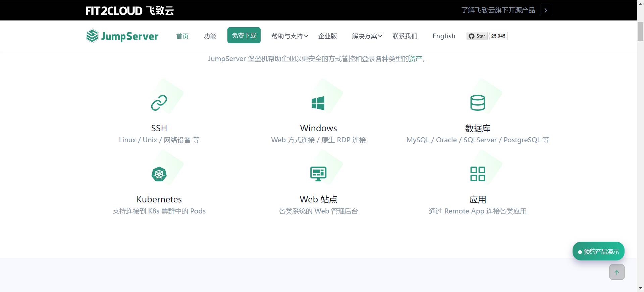Viewport: 644px width, 292px height.
Task: Click the arrow next to 了解飞致云旗下开源产品
Action: click(x=545, y=10)
